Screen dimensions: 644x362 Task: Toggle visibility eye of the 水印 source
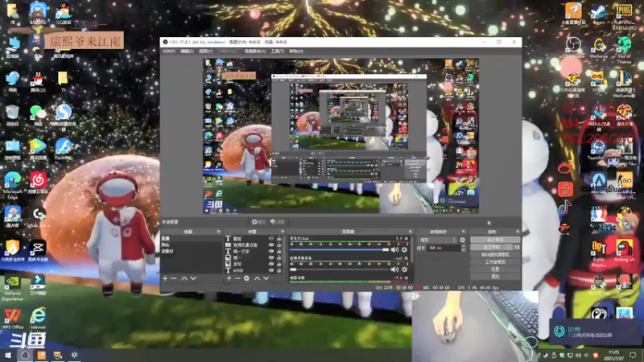point(271,264)
